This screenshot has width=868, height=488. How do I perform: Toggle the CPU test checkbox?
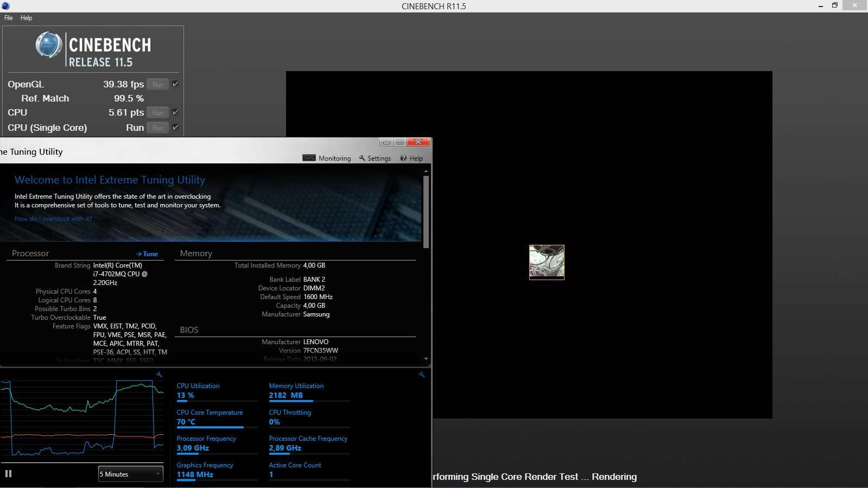pos(175,112)
